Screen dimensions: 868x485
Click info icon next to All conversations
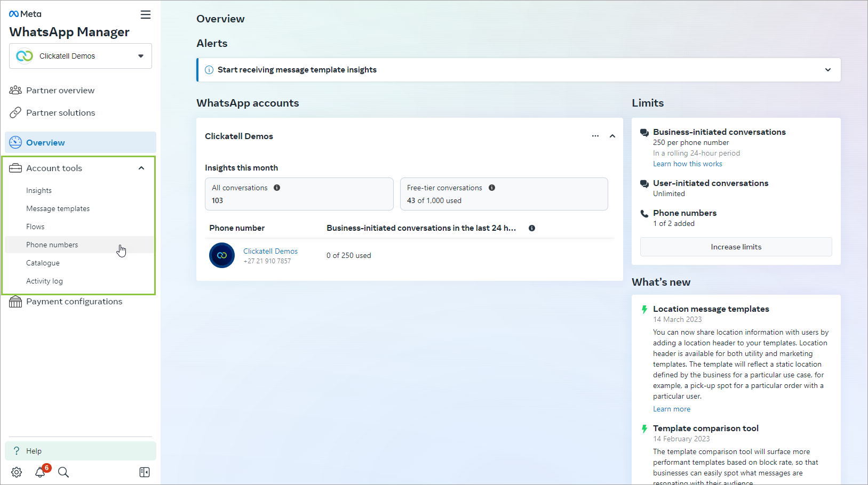(277, 188)
